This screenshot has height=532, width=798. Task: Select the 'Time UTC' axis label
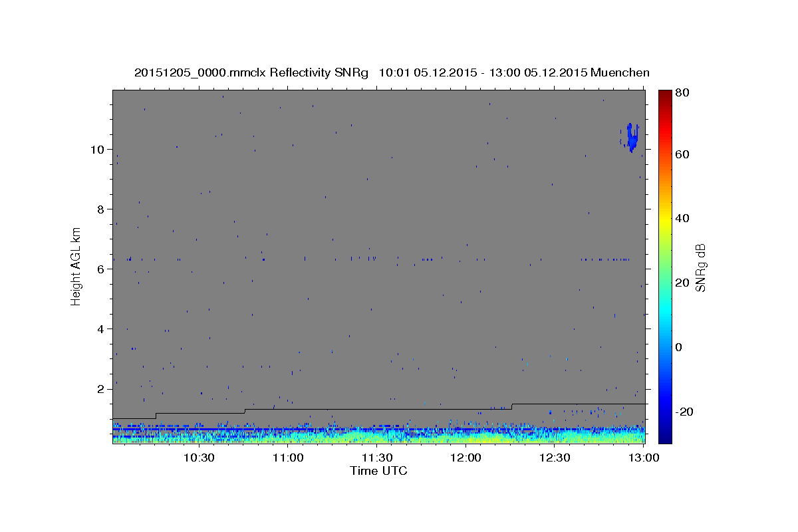[x=378, y=471]
